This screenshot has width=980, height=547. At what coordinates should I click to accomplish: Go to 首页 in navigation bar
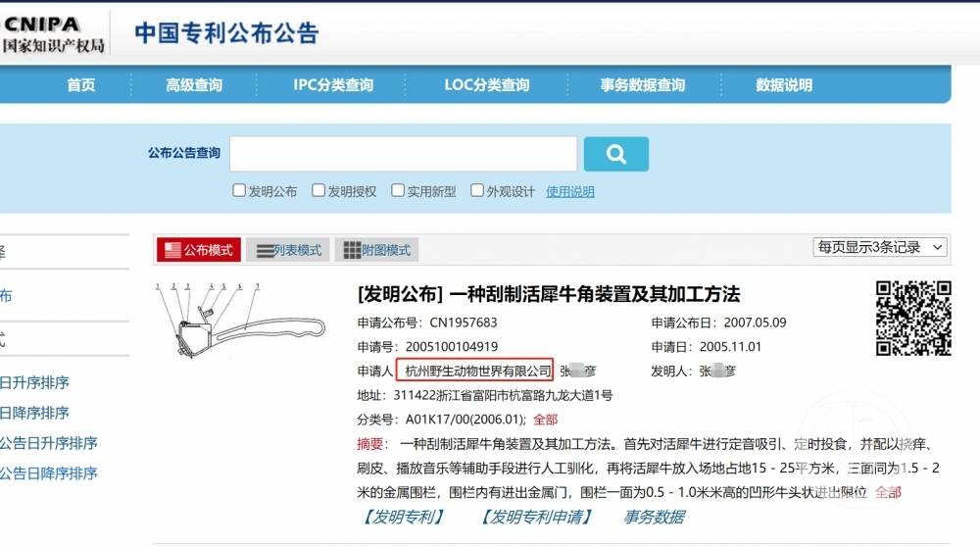pyautogui.click(x=81, y=85)
